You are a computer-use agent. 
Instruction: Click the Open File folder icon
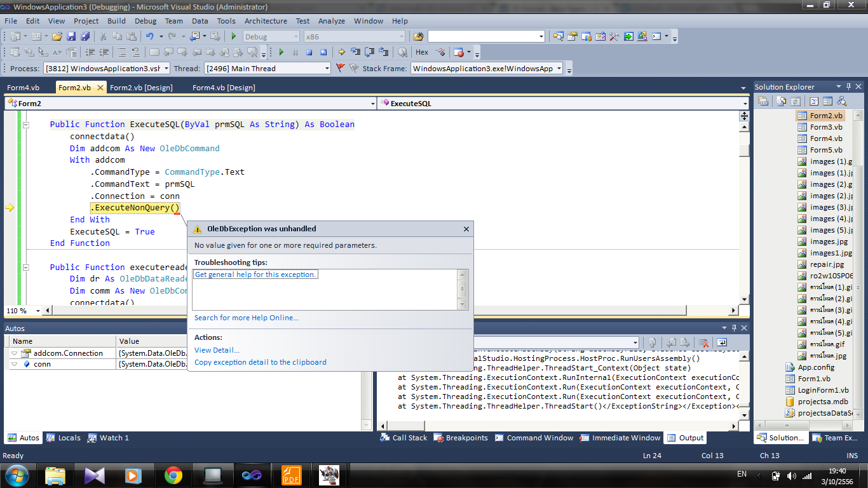57,37
